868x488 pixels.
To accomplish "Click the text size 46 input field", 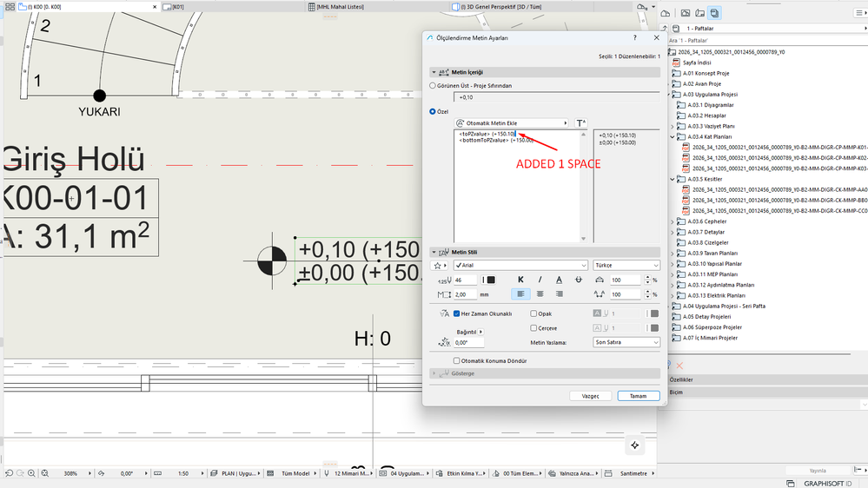I will [465, 280].
